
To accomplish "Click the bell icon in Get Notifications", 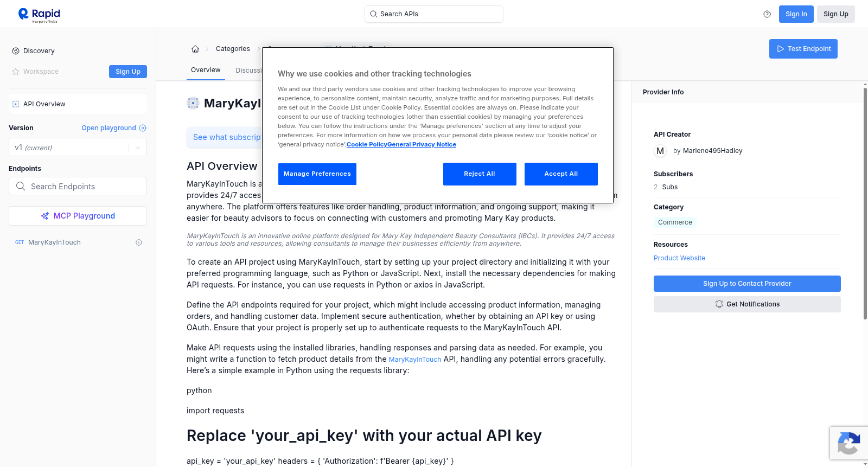I will 719,304.
